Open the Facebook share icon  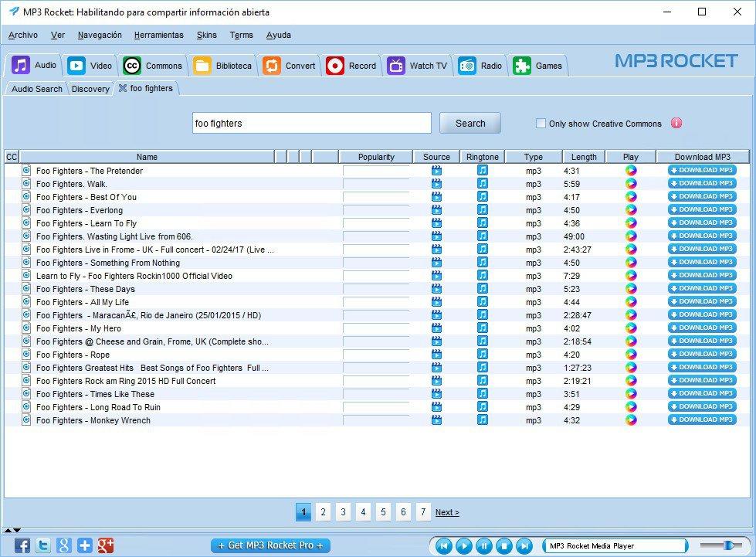click(22, 545)
